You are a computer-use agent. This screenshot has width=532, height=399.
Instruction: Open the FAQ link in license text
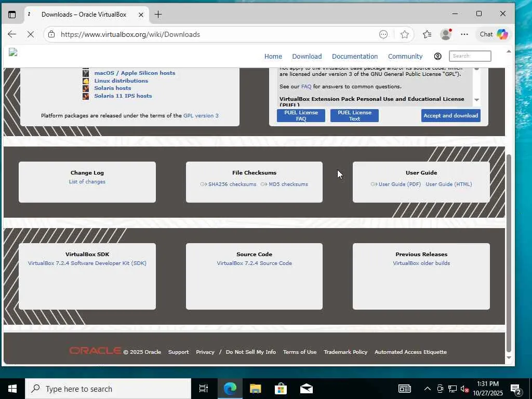[x=306, y=87]
